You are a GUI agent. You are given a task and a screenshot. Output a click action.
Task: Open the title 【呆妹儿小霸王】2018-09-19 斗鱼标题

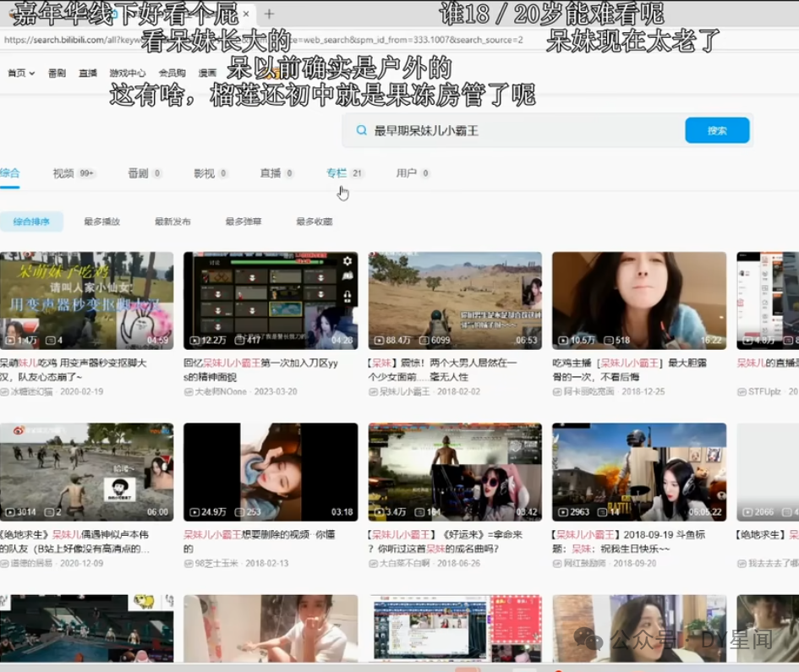(629, 542)
